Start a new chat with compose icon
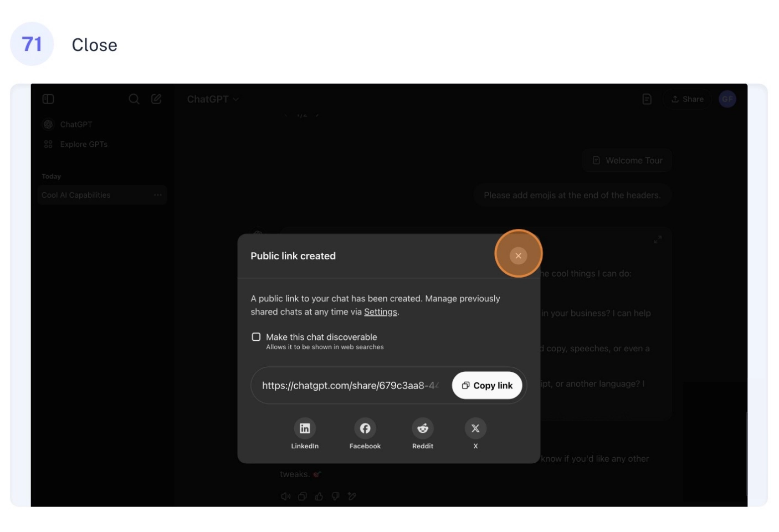Image resolution: width=779 pixels, height=532 pixels. [x=156, y=99]
